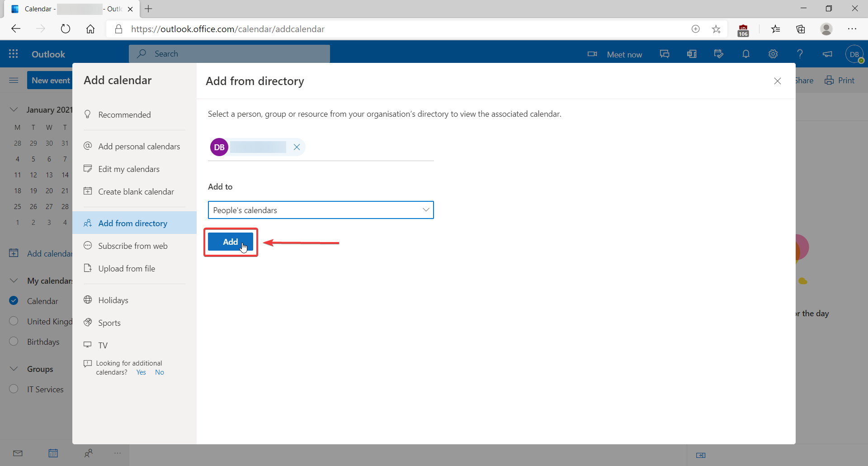Click Yes for additional calendars

click(x=141, y=372)
